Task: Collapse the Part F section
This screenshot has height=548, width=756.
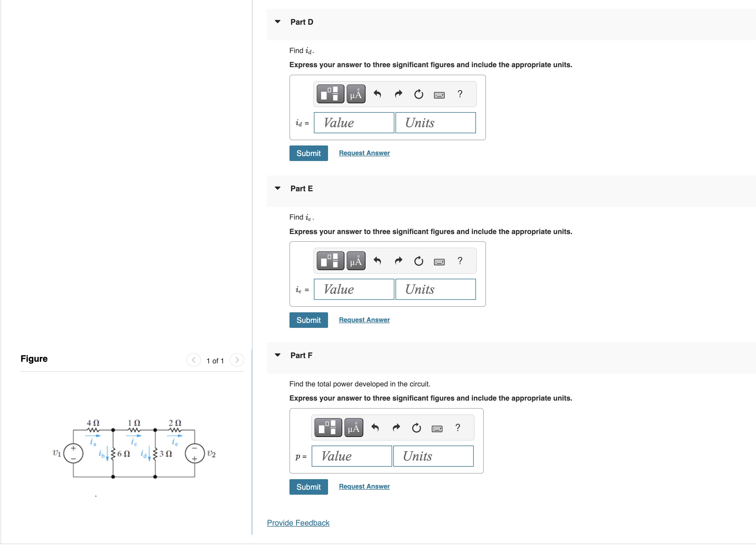Action: click(x=277, y=355)
